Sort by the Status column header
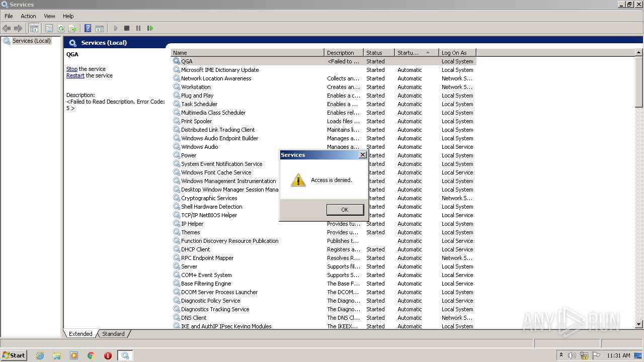 pyautogui.click(x=379, y=53)
